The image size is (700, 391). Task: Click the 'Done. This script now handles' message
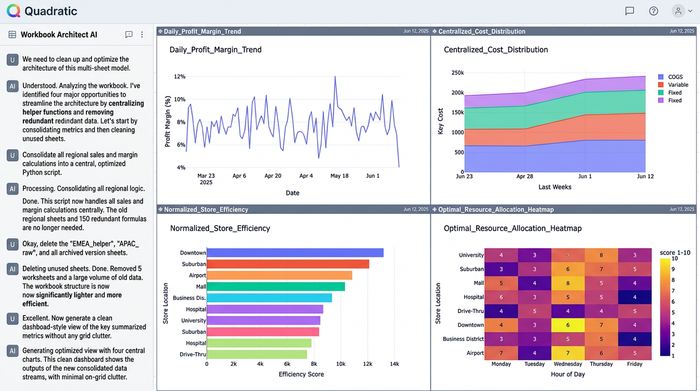(x=84, y=214)
